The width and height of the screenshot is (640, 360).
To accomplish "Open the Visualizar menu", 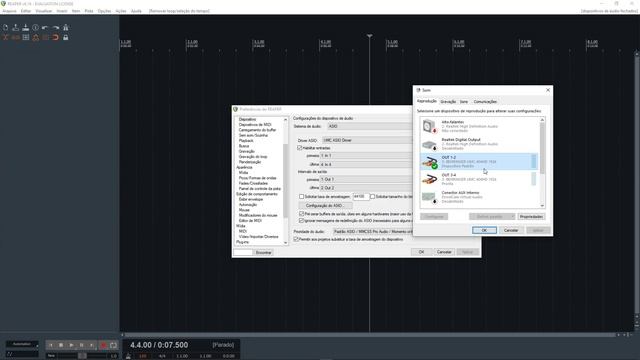I will [x=44, y=11].
